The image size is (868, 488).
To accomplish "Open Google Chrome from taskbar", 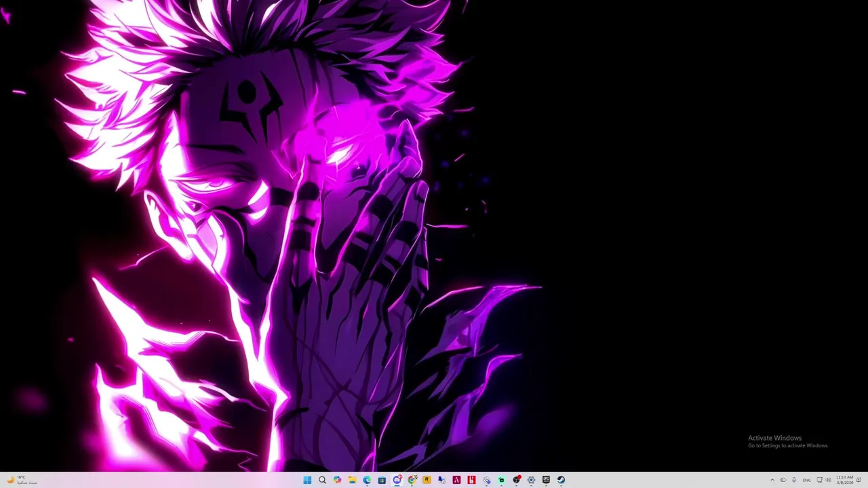I will [412, 480].
